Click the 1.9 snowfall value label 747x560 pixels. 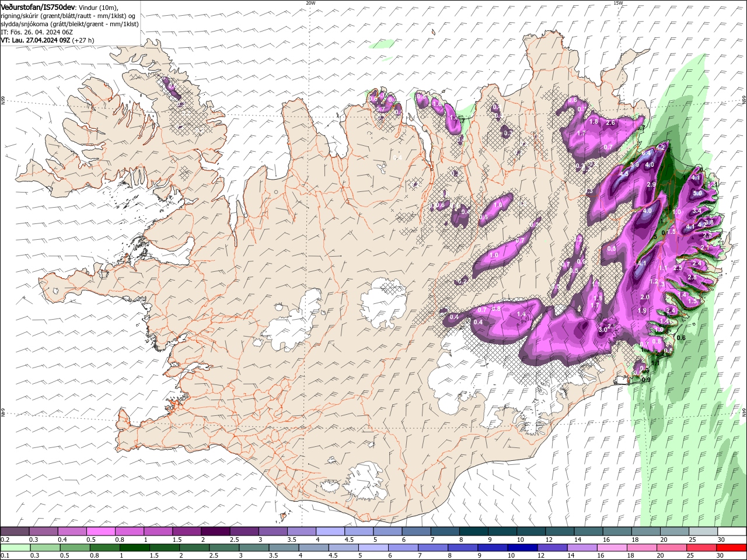click(642, 311)
